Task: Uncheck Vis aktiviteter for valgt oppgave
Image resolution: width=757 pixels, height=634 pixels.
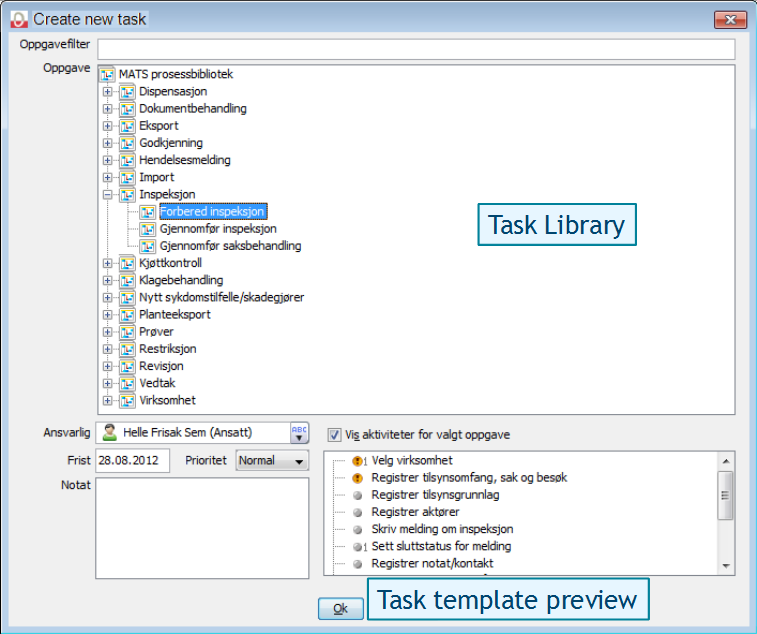Action: pyautogui.click(x=334, y=434)
